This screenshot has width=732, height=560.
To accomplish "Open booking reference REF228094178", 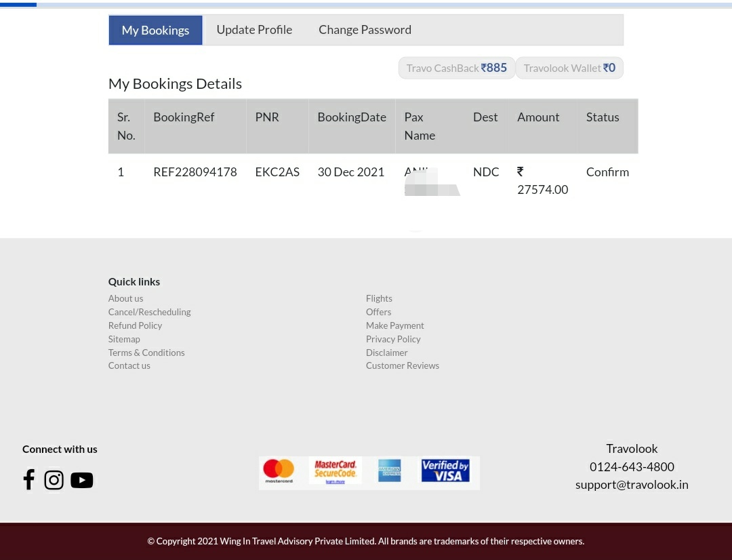I will pyautogui.click(x=195, y=172).
